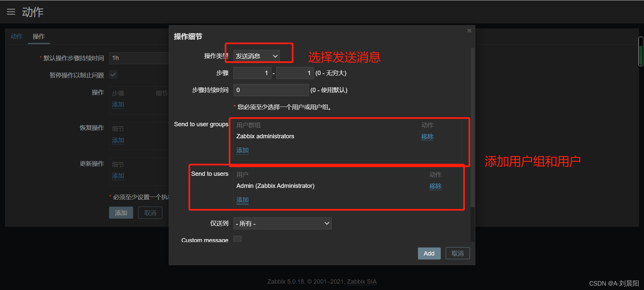Click the 操作细节 dialog title
The image size is (644, 290).
[188, 37]
